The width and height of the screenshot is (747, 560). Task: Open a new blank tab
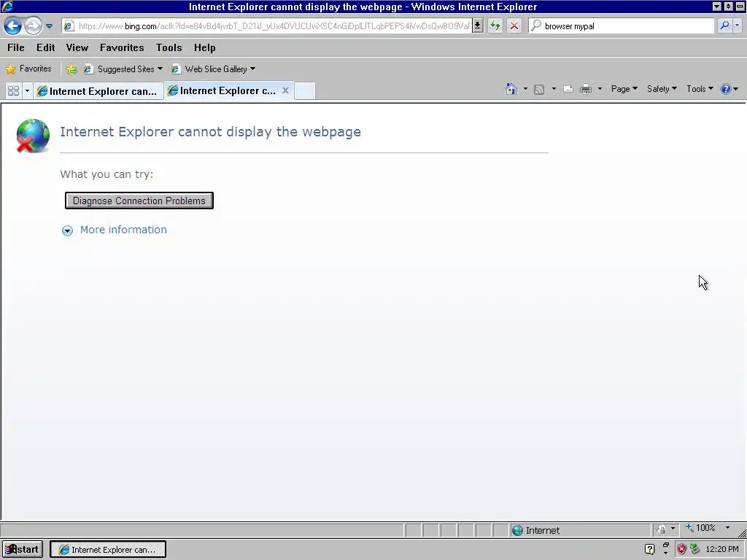coord(304,90)
